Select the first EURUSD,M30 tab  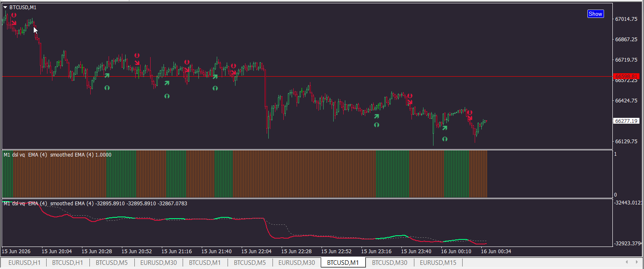point(159,263)
